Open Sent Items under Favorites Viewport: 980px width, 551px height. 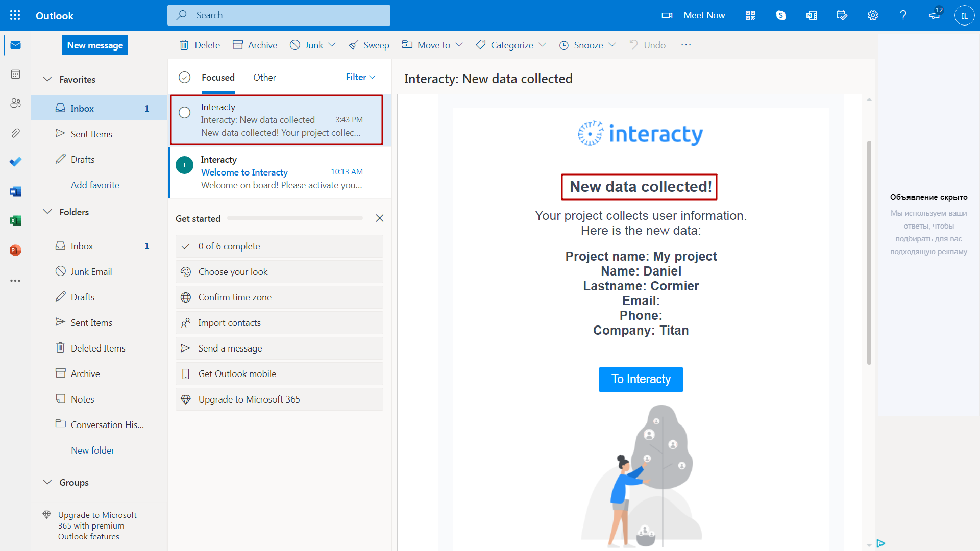99,134
